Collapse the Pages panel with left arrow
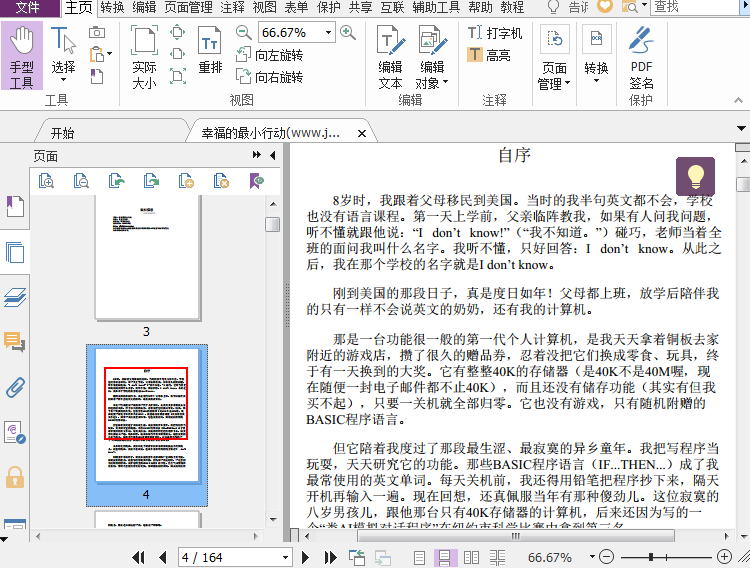The width and height of the screenshot is (750, 568). 273,155
